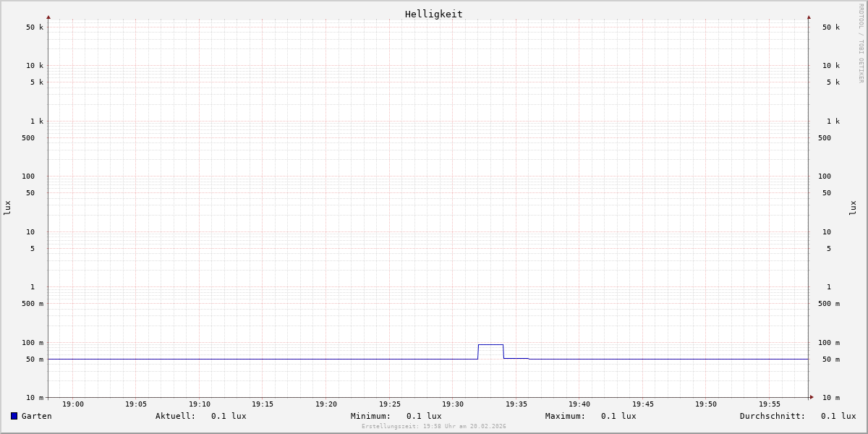Image resolution: width=868 pixels, height=434 pixels.
Task: Click the left axis 100 m label
Action: (x=33, y=343)
